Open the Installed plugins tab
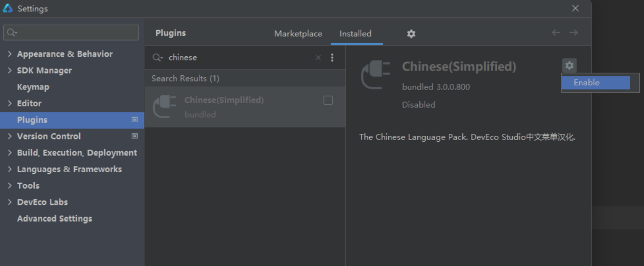 [x=355, y=34]
